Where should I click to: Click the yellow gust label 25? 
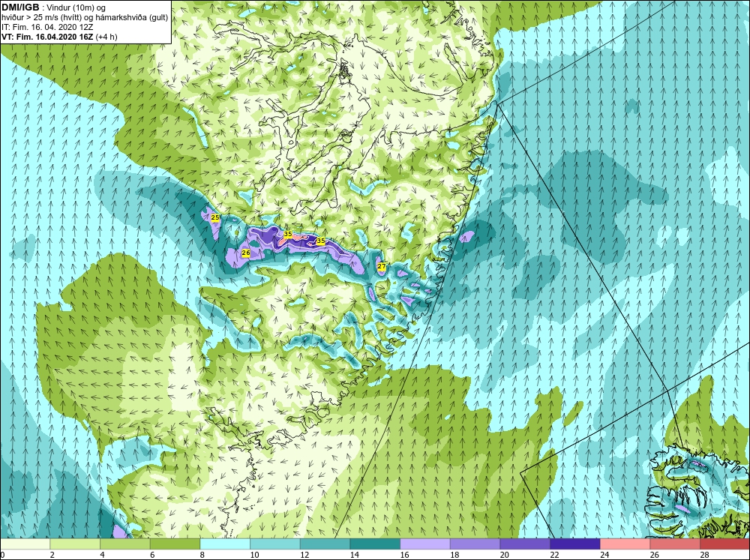click(215, 217)
